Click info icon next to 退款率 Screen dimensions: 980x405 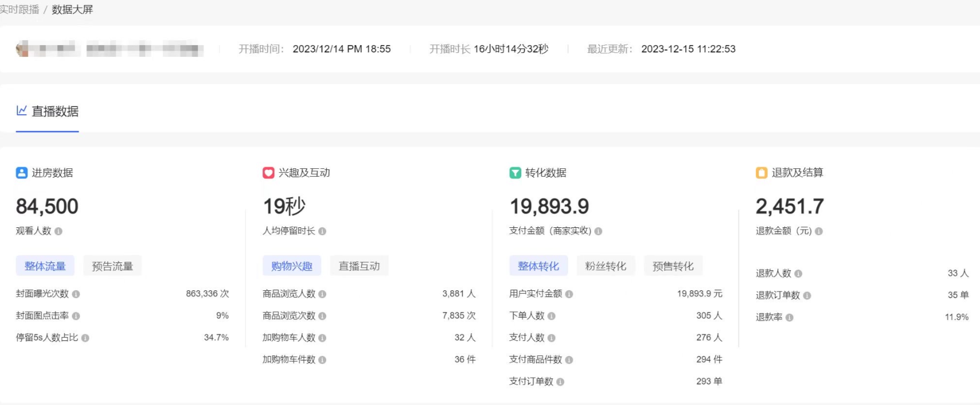[789, 318]
